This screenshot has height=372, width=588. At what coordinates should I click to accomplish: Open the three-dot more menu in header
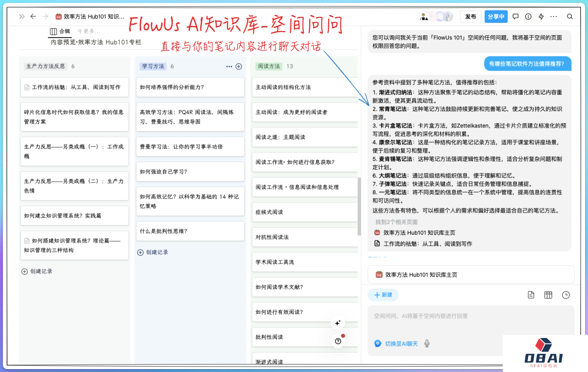coord(554,17)
